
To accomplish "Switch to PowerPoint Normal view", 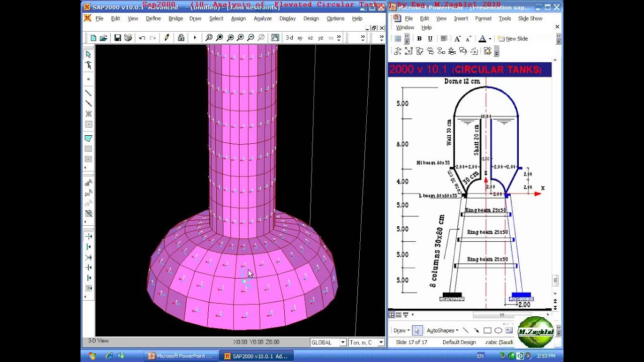I will (x=391, y=315).
